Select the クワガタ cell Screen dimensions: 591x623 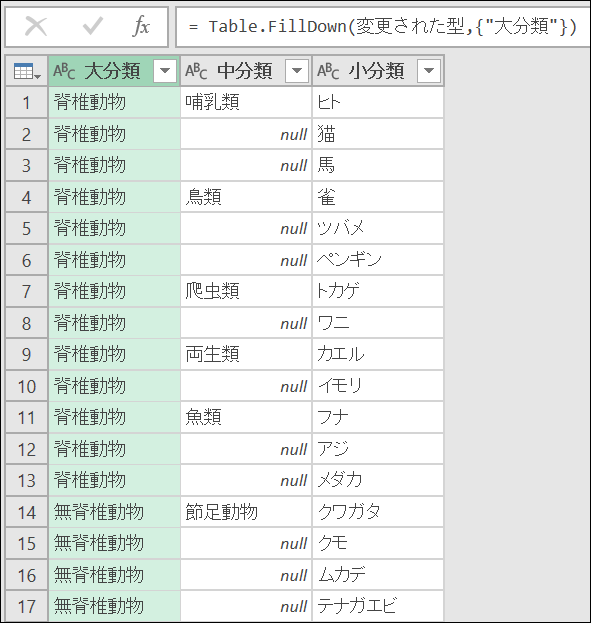point(378,512)
